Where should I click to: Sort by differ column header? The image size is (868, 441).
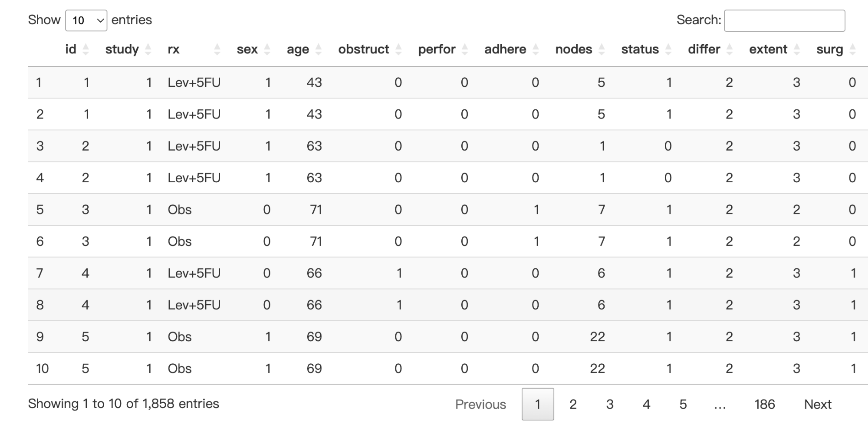pos(710,49)
